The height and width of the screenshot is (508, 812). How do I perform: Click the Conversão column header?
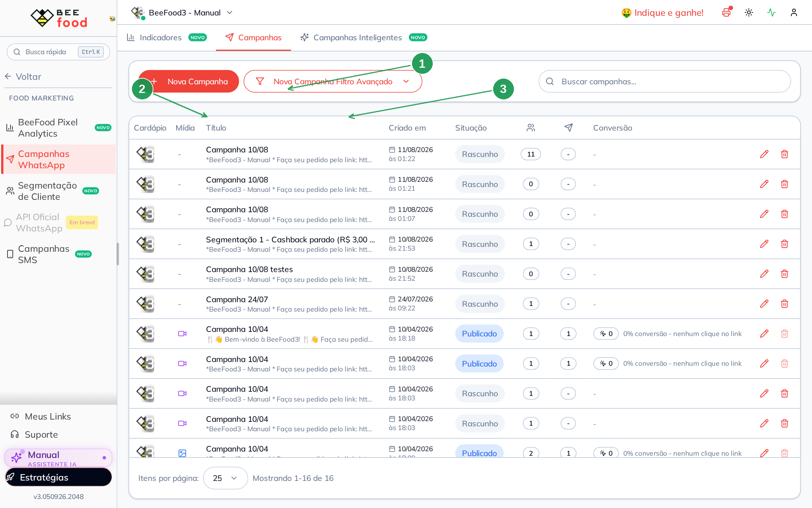pos(613,128)
